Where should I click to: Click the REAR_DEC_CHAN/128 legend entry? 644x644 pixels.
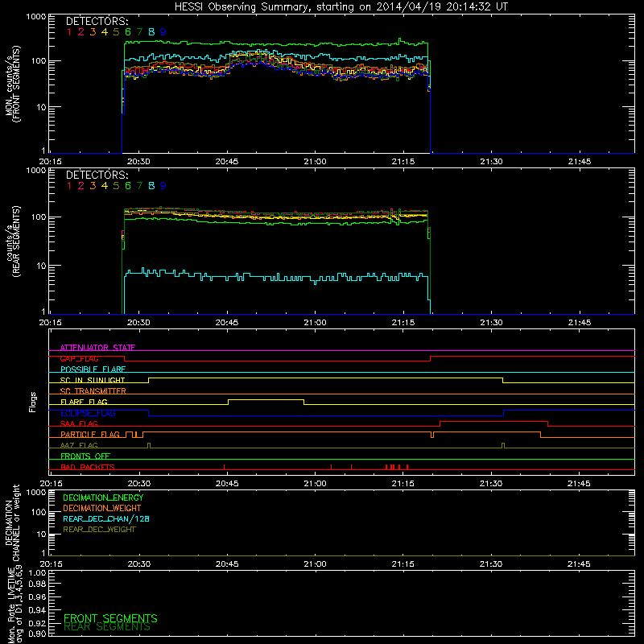click(106, 518)
